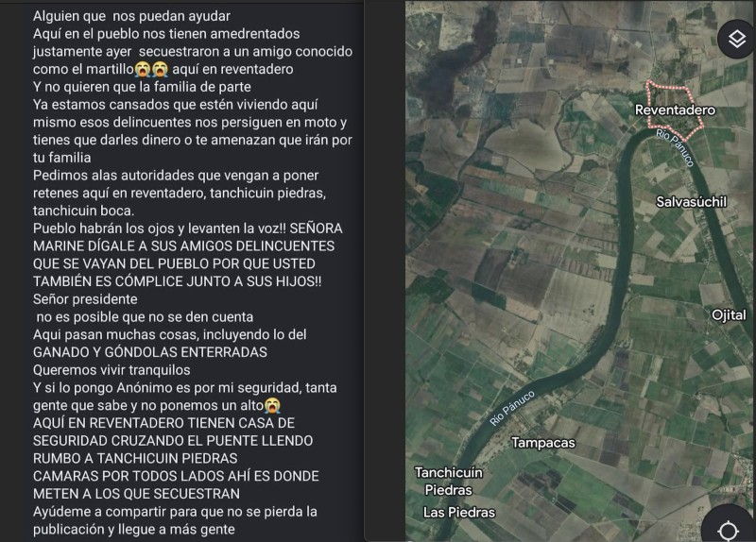Click the dotted Reventadero boundary outline
Screen dimensions: 756x542
point(675,110)
